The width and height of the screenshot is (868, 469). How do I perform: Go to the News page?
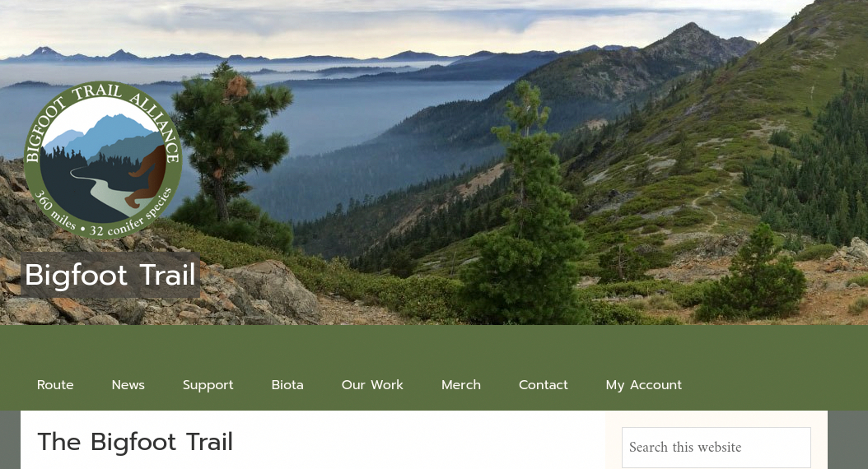pos(128,385)
